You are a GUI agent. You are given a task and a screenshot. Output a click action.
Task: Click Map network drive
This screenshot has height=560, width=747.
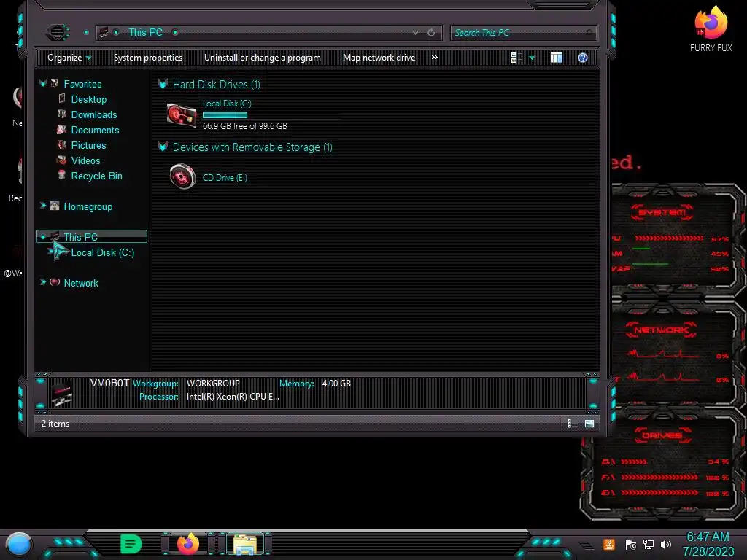[x=379, y=58]
